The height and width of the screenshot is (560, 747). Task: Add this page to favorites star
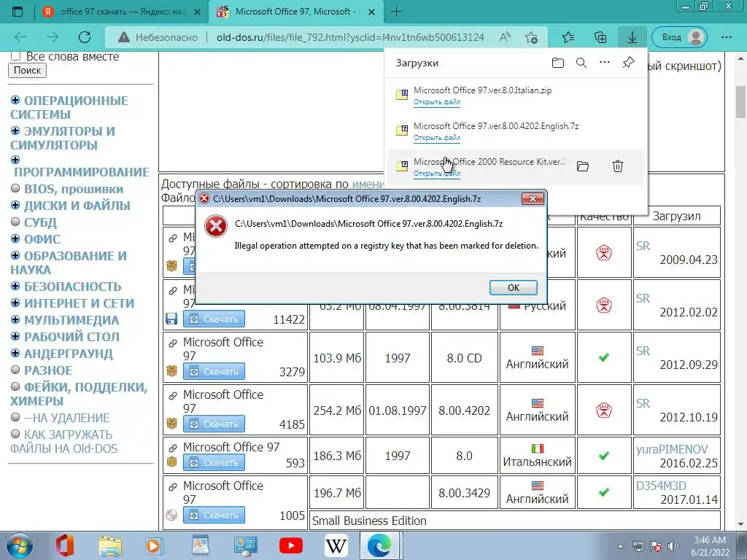[x=531, y=37]
